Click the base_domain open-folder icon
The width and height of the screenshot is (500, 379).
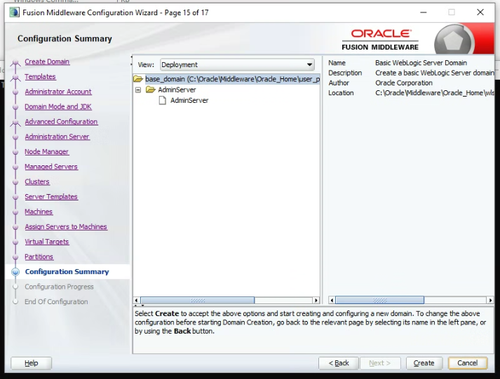[138, 79]
